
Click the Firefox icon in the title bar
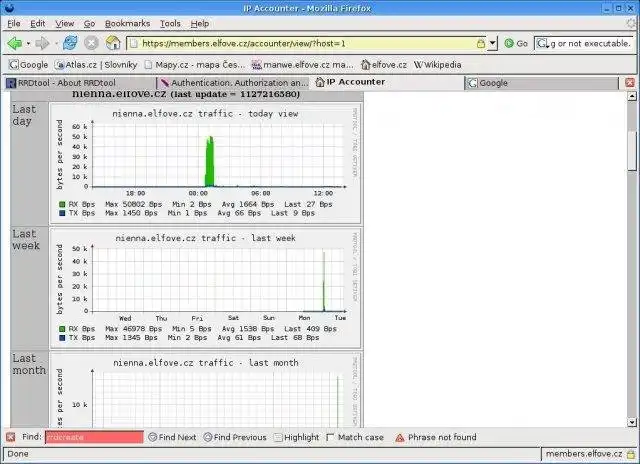(x=9, y=7)
